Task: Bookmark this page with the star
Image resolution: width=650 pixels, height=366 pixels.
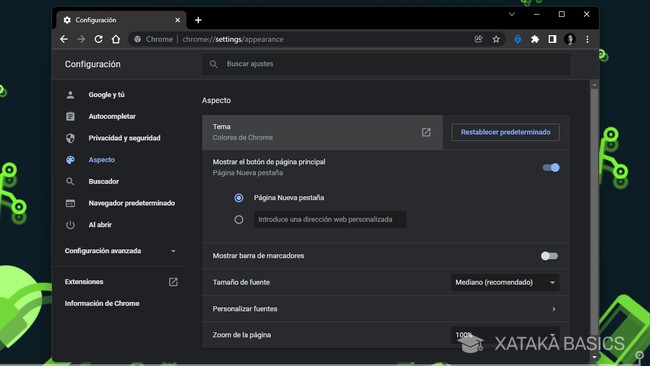Action: pos(496,39)
